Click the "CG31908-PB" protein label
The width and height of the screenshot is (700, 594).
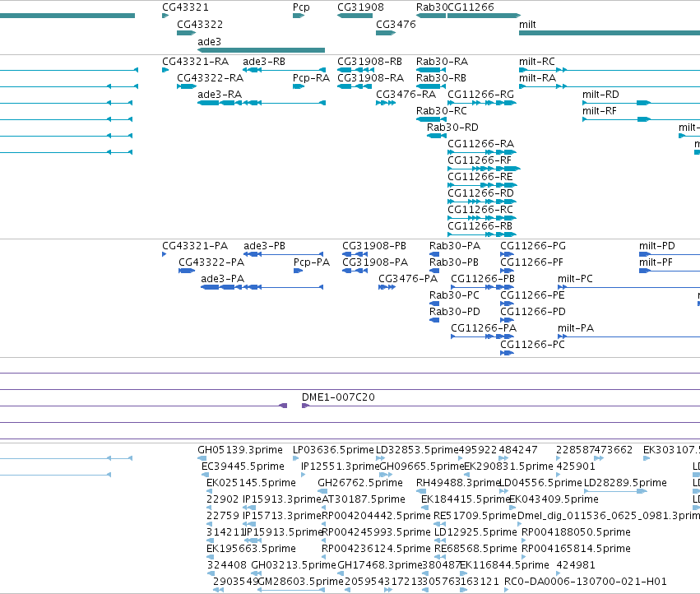coord(374,246)
